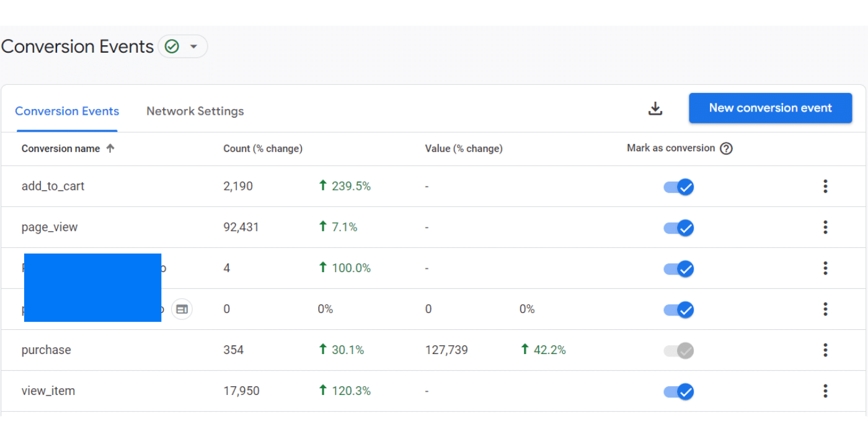
Task: Expand the dropdown arrow beside Conversion Events title
Action: 193,46
